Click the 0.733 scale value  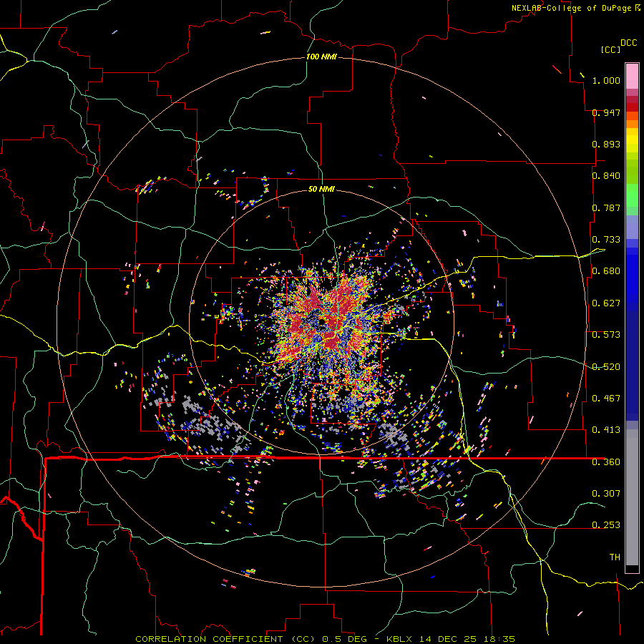pos(606,240)
